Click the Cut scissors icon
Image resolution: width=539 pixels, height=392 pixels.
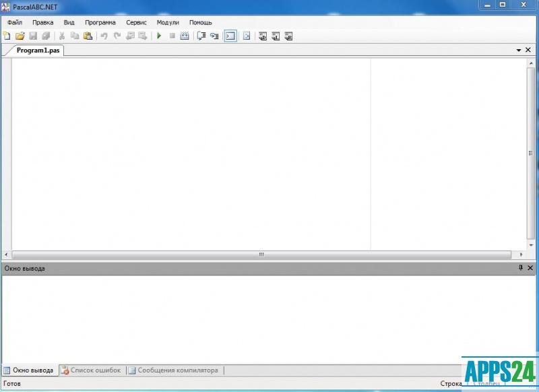pos(62,36)
